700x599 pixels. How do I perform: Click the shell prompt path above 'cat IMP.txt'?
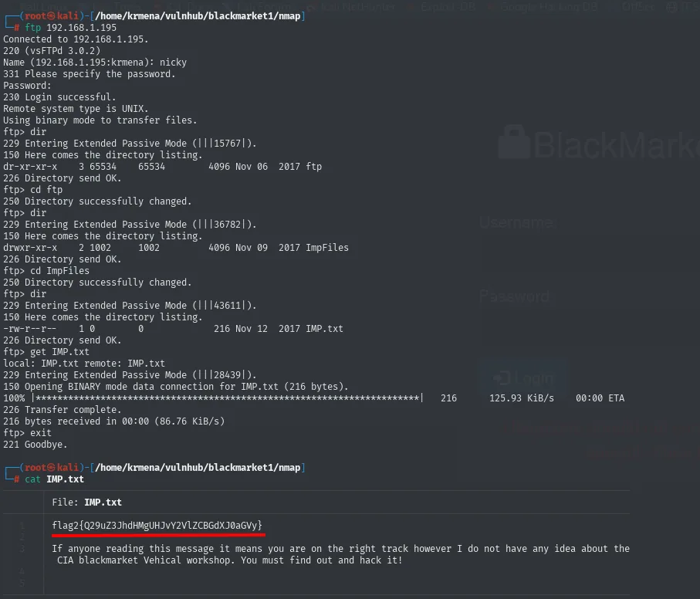pos(198,468)
